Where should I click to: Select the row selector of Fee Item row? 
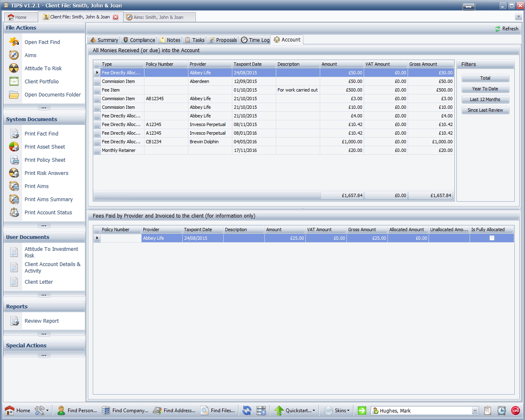[97, 90]
